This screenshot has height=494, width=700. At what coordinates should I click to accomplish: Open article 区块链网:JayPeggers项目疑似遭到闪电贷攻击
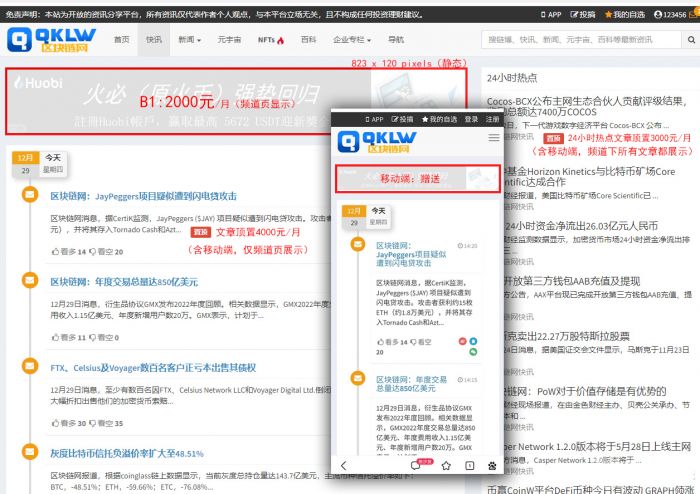coord(143,196)
